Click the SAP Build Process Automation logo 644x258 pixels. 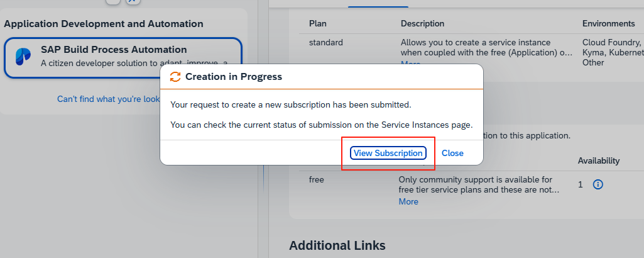(23, 57)
